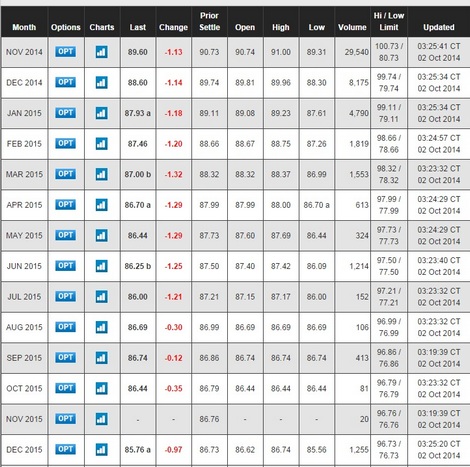Click the OPT button for NOV 2015
Image resolution: width=470 pixels, height=467 pixels.
[65, 419]
